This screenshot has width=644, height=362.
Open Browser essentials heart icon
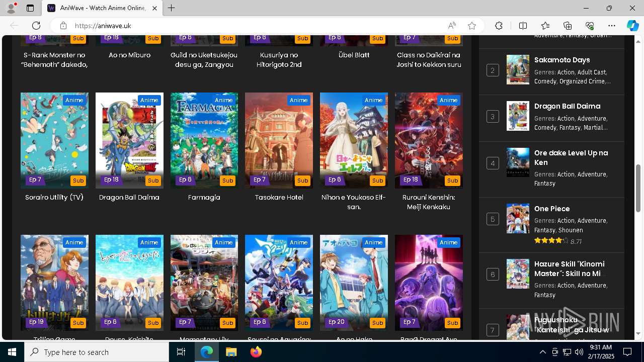click(x=590, y=26)
